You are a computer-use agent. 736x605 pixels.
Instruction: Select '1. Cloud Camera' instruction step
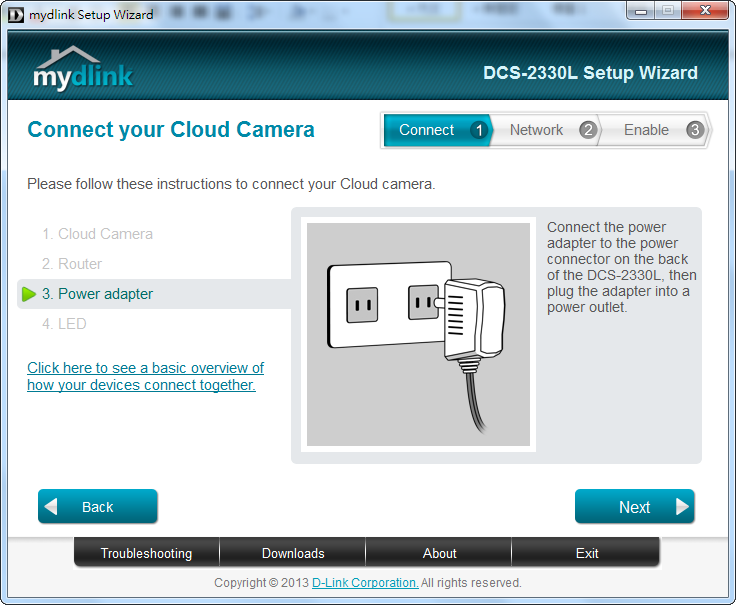click(98, 234)
